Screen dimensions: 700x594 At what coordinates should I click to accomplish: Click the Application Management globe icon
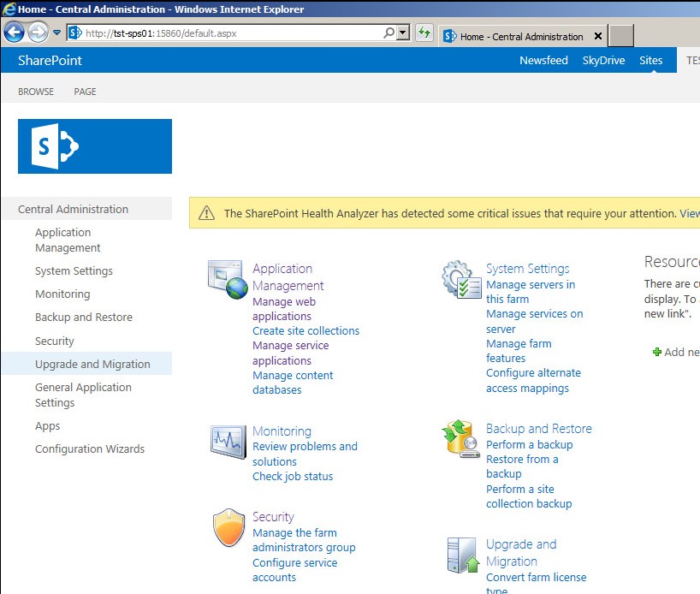pyautogui.click(x=228, y=280)
